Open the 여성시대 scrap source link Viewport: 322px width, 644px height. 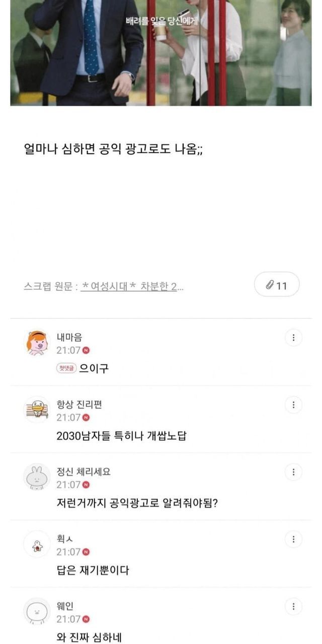click(x=132, y=286)
